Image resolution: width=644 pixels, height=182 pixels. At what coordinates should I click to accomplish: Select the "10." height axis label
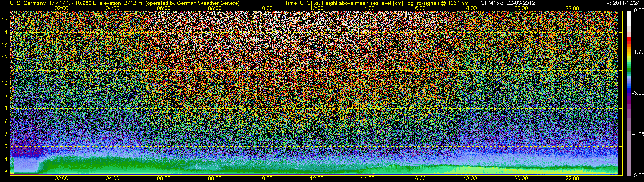coord(5,83)
